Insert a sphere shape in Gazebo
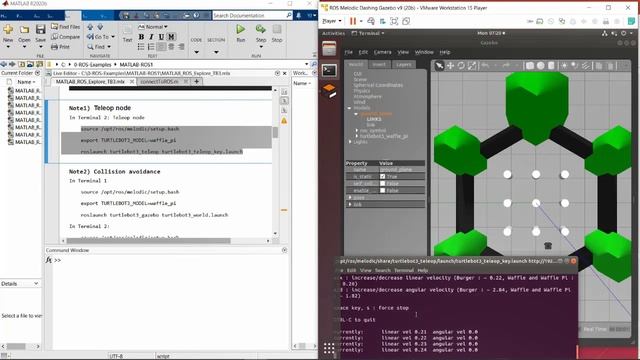 (x=540, y=65)
